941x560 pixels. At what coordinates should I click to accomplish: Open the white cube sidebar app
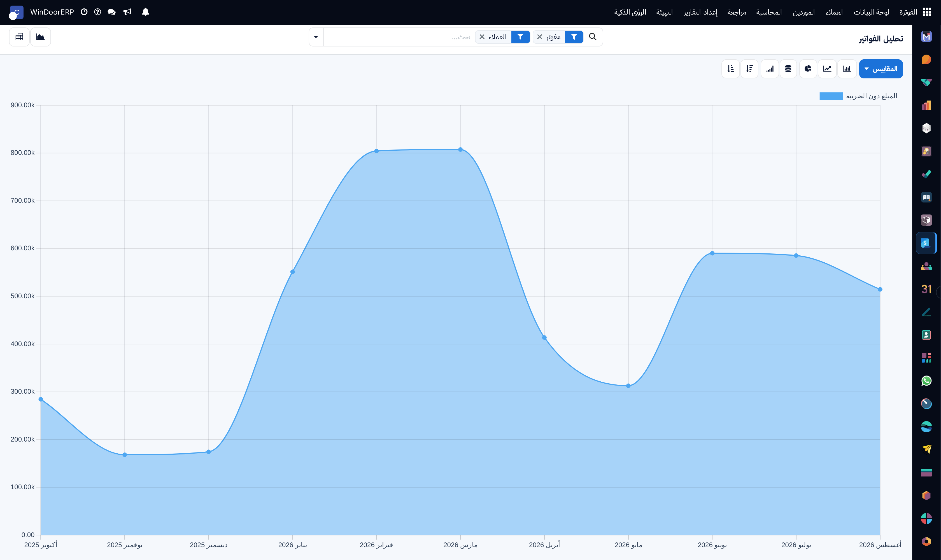point(926,128)
